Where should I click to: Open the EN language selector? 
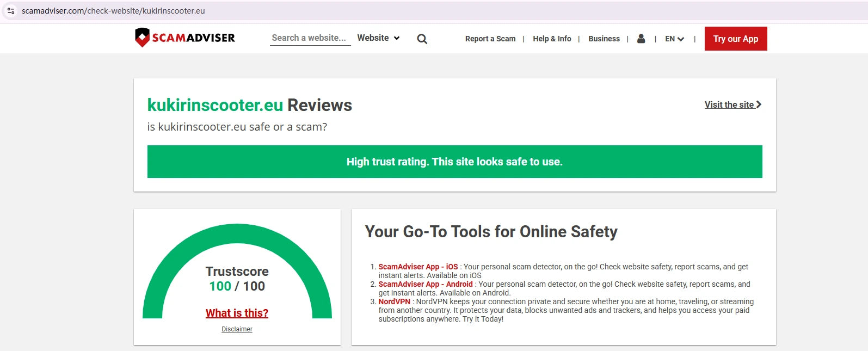674,39
